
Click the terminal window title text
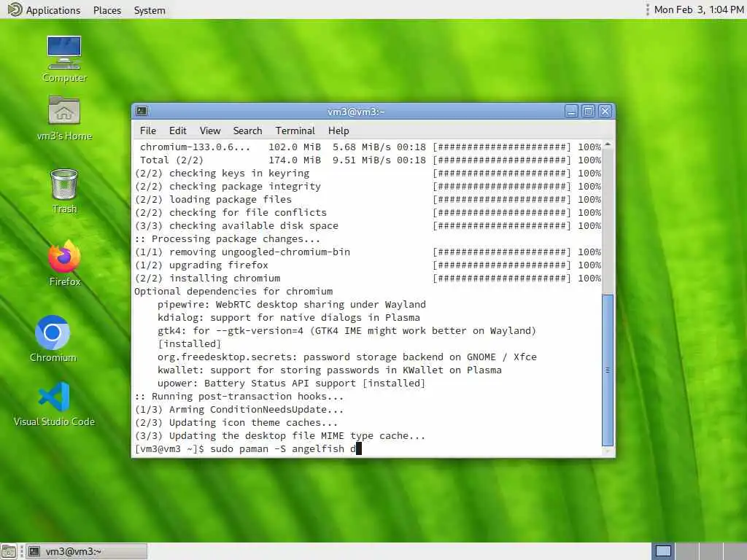click(x=356, y=112)
